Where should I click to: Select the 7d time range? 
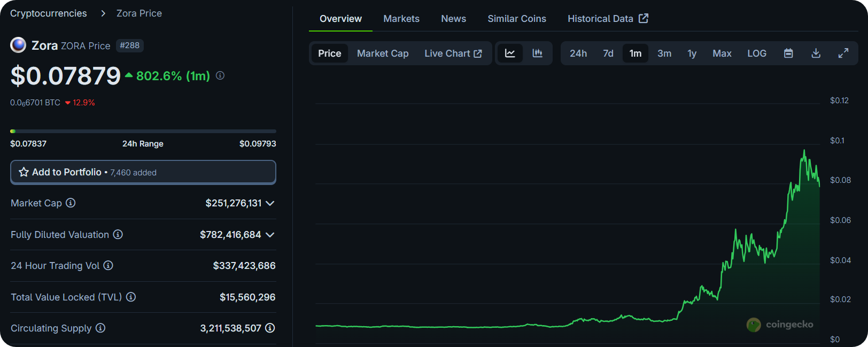(608, 53)
